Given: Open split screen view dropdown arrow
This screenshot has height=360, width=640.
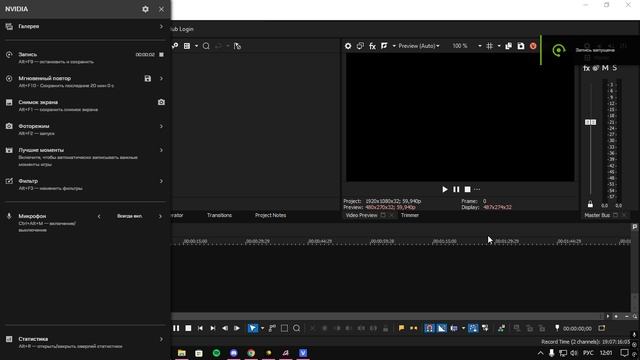Looking at the screenshot, I should pos(394,46).
